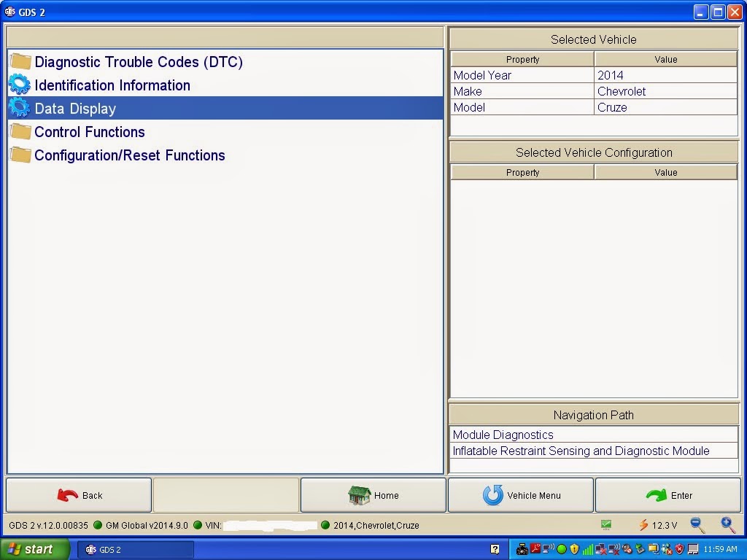Click the GDS 2 taskbar button
The width and height of the screenshot is (747, 560).
coord(135,550)
